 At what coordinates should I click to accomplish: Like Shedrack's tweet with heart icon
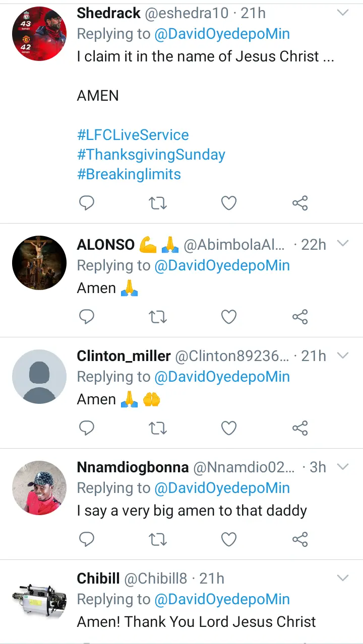[x=229, y=203]
